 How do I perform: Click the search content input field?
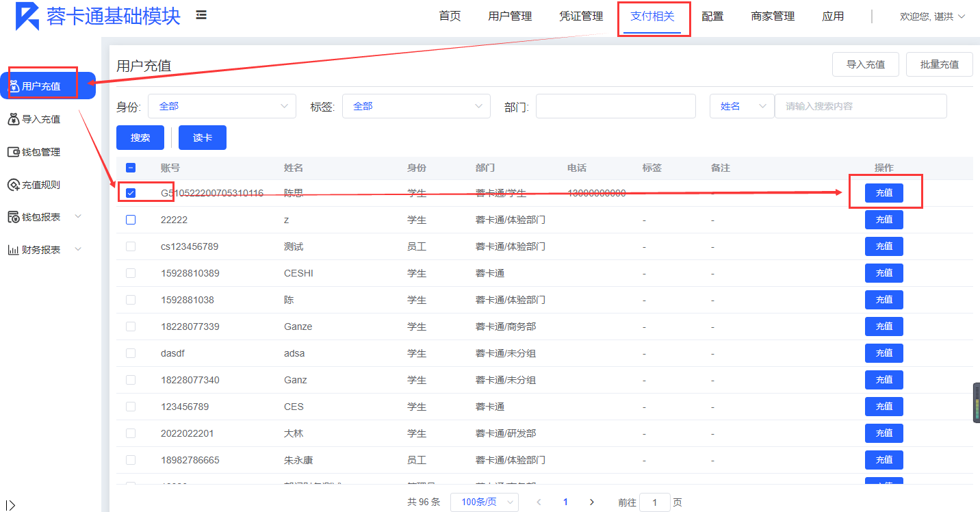(x=860, y=106)
